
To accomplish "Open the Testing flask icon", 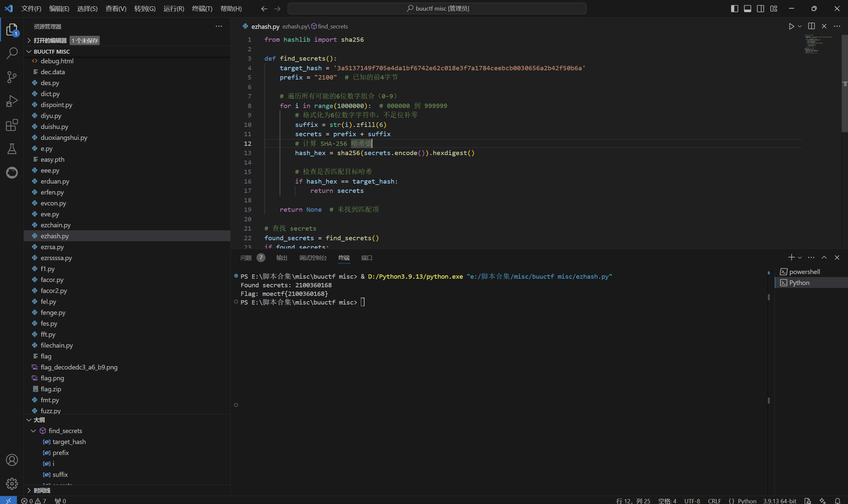I will tap(12, 148).
